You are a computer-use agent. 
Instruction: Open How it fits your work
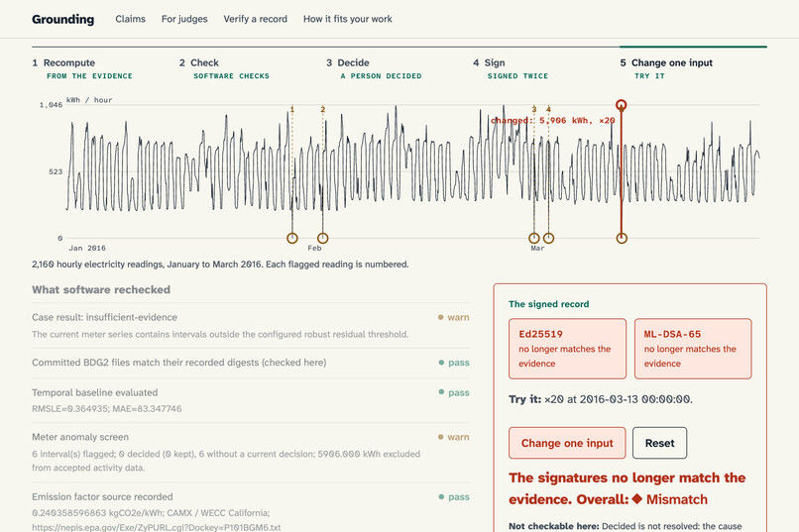(x=348, y=19)
